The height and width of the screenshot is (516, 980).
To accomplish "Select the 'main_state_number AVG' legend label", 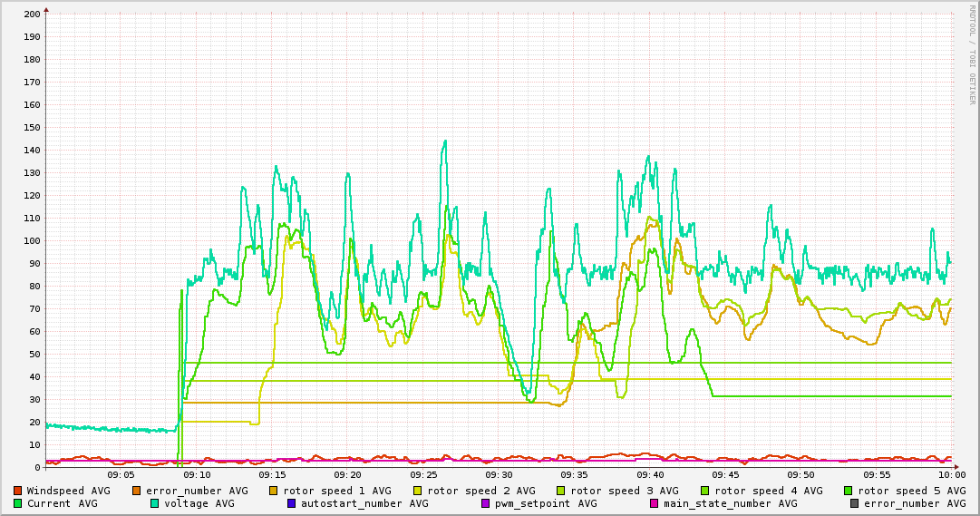I will (x=731, y=503).
